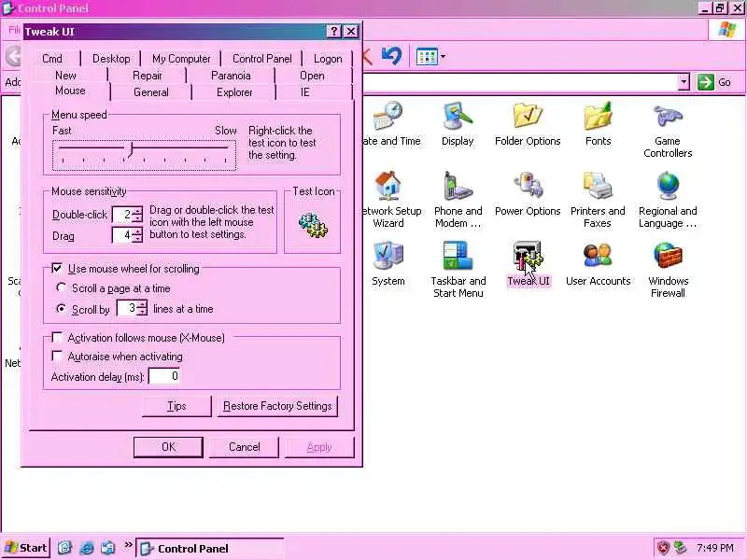
Task: Expand the Views button dropdown arrow
Action: click(x=443, y=57)
